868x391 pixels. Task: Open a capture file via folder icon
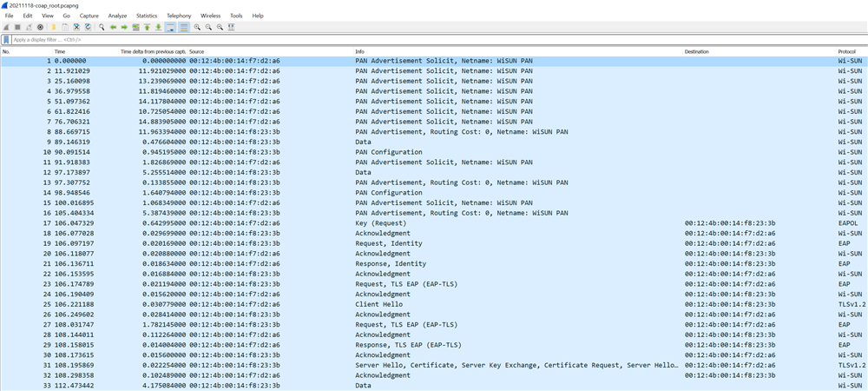(x=54, y=27)
